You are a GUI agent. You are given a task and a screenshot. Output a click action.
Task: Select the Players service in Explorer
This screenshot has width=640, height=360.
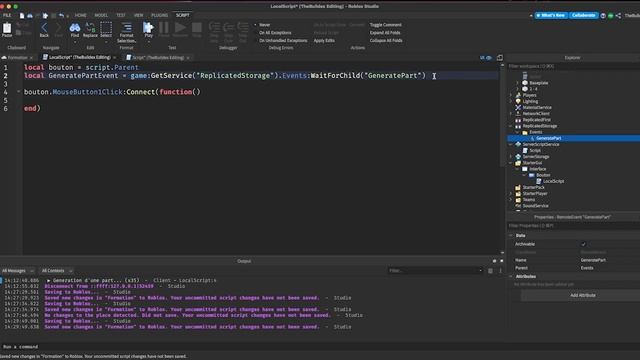click(529, 95)
